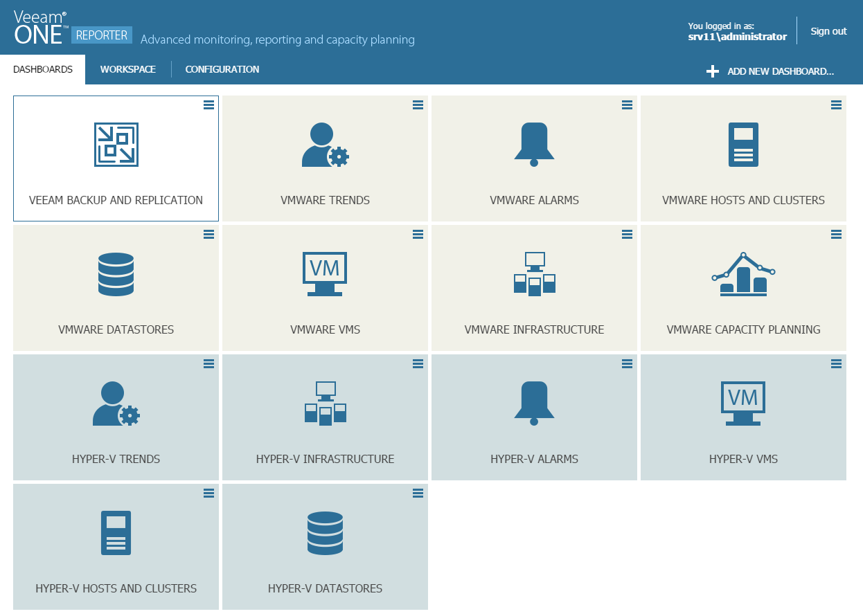The height and width of the screenshot is (616, 863).
Task: Click the VMware Trends label
Action: [325, 200]
